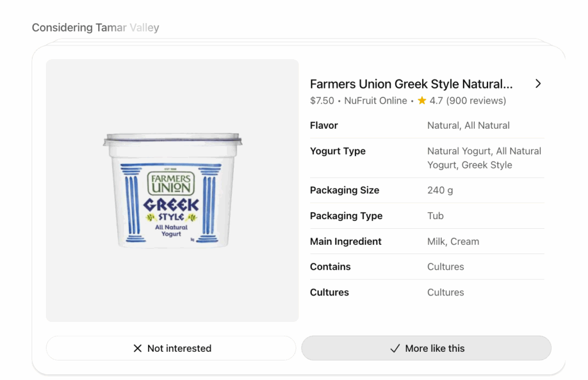588x380 pixels.
Task: Open the Farmers Union Greek Style Natural title
Action: pos(411,84)
